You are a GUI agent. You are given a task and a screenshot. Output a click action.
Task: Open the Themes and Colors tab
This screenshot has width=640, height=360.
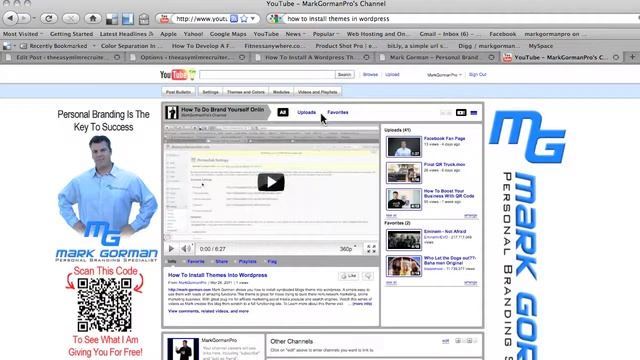pyautogui.click(x=246, y=92)
